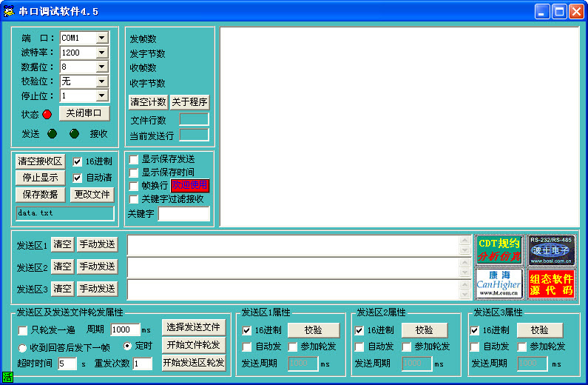Click the 选择发送文件 button
The image size is (588, 385).
pyautogui.click(x=193, y=327)
